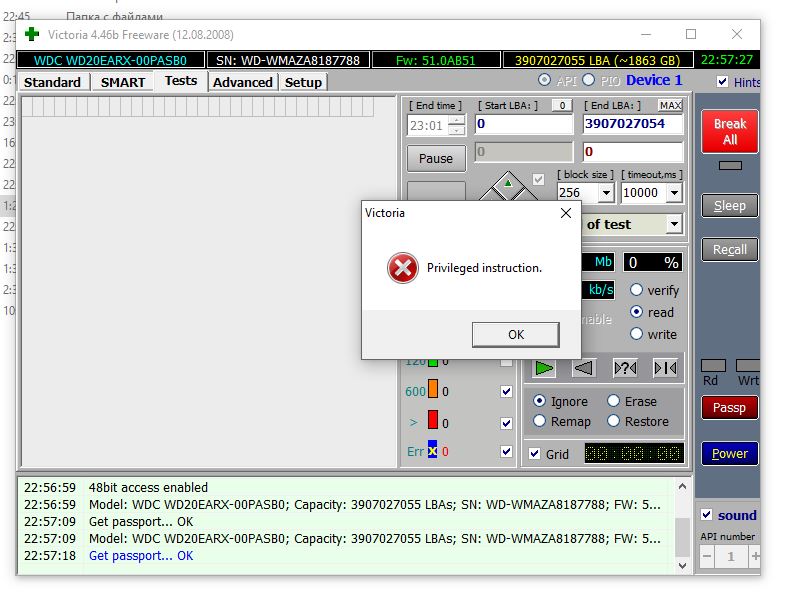Open the Standard tab
Screen dimensions: 791x599
[x=52, y=82]
